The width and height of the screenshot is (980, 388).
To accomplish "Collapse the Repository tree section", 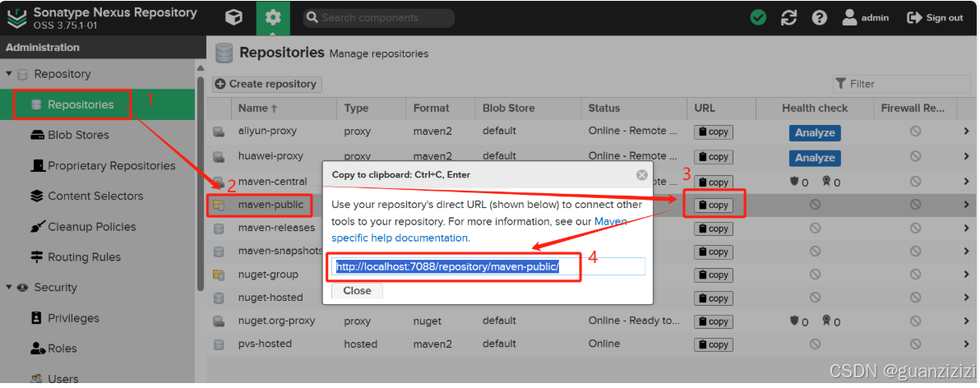I will pyautogui.click(x=9, y=74).
